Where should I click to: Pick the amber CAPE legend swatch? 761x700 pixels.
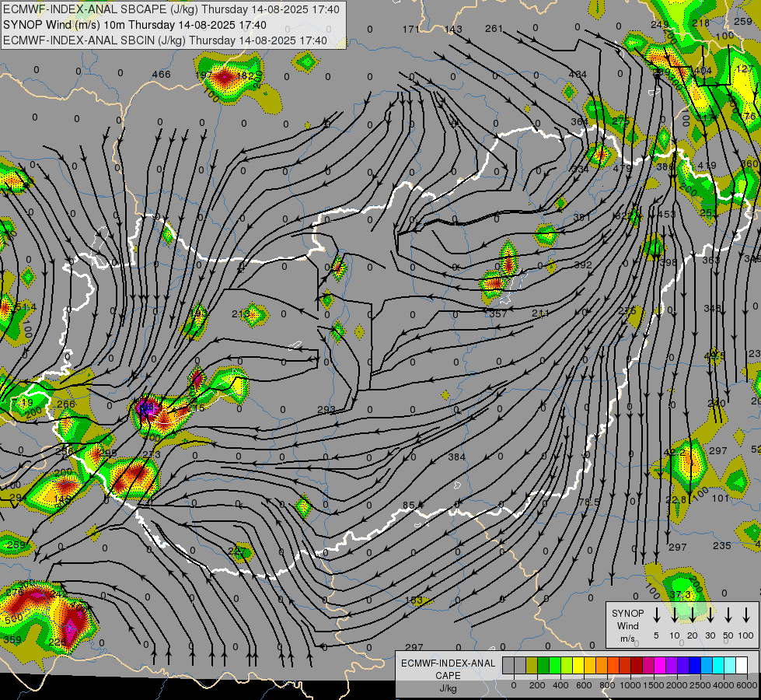coord(590,666)
